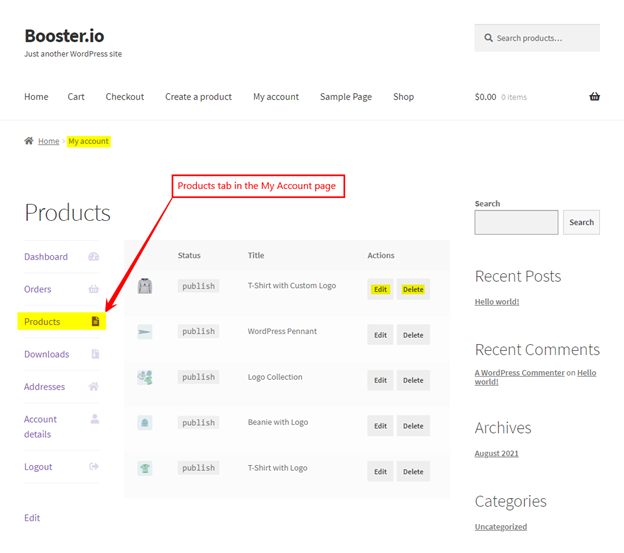
Task: Click the Status column header
Action: [189, 255]
